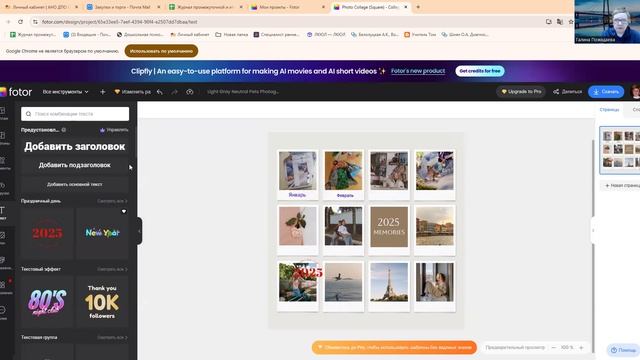Screen dimensions: 640x360
Task: Click the Share button in header
Action: click(x=567, y=92)
